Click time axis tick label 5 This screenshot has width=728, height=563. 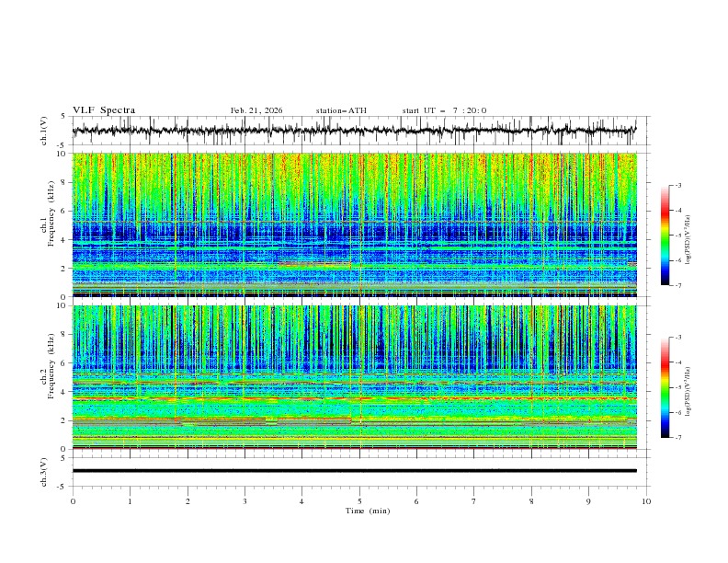(x=359, y=501)
